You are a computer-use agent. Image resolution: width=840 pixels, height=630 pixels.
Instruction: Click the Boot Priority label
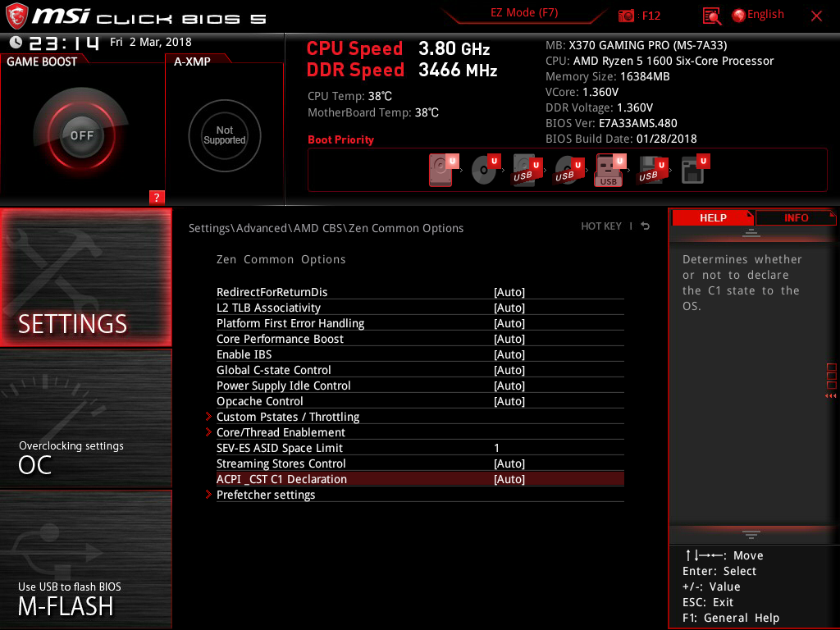click(x=340, y=139)
